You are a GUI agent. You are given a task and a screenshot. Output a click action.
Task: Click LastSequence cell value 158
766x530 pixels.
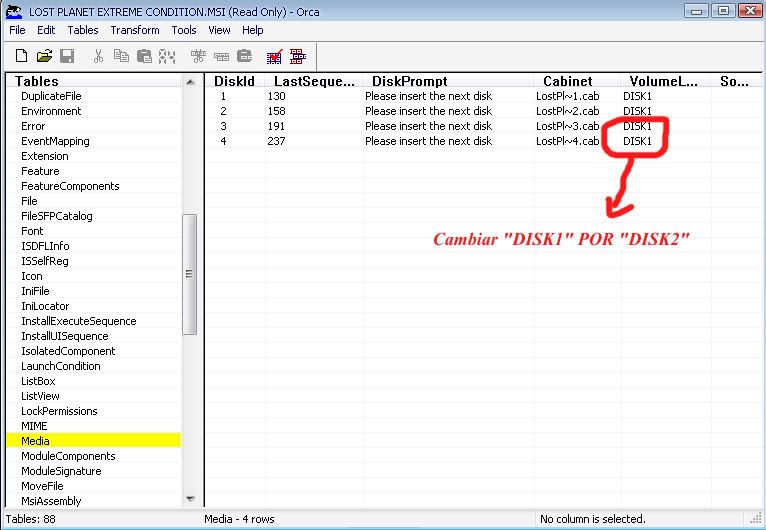click(277, 111)
